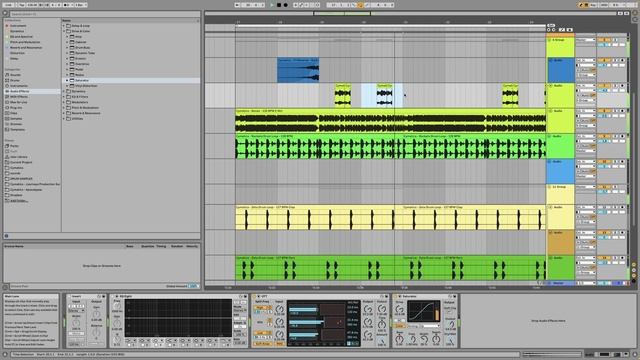Viewport: 640px width, 360px height.
Task: Click the browser preview headphone icon
Action: point(6,236)
